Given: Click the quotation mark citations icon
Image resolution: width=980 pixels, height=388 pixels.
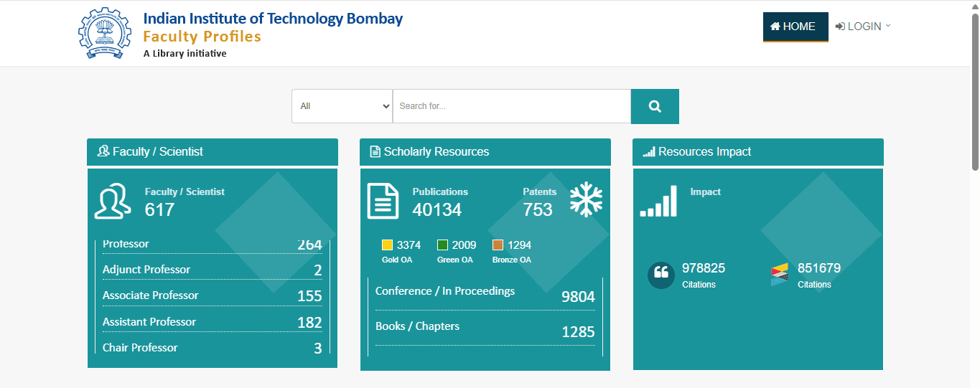Looking at the screenshot, I should tap(661, 275).
